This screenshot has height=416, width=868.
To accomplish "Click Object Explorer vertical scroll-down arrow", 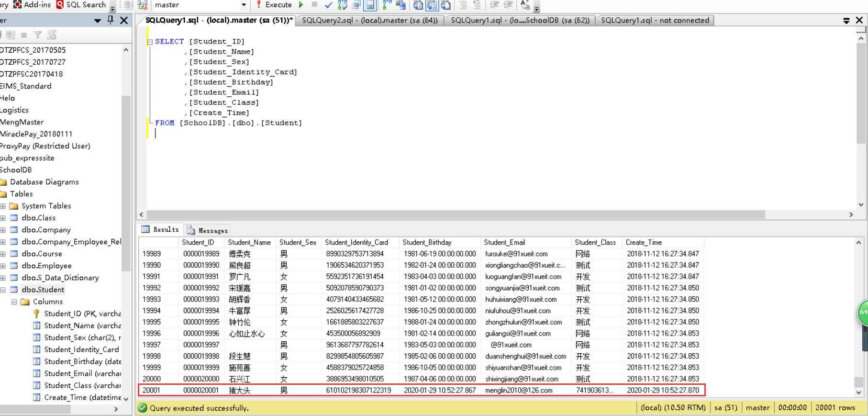I will coord(126,398).
